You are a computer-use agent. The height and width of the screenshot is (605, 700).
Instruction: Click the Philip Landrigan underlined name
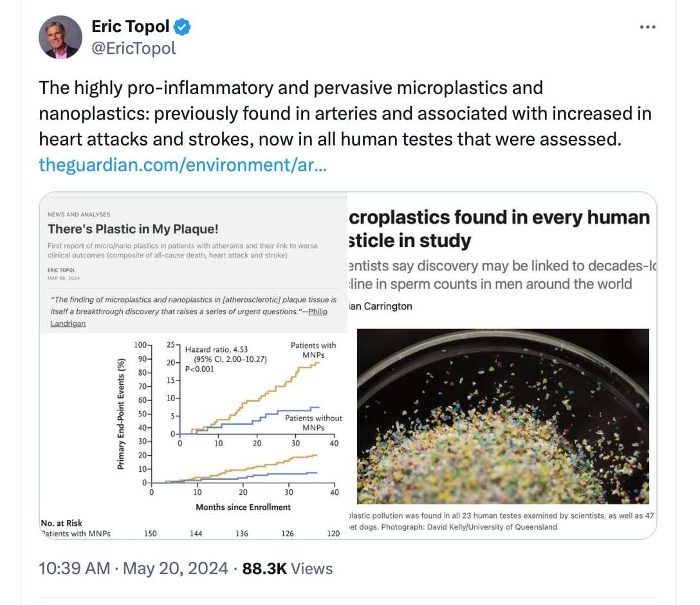(x=189, y=317)
